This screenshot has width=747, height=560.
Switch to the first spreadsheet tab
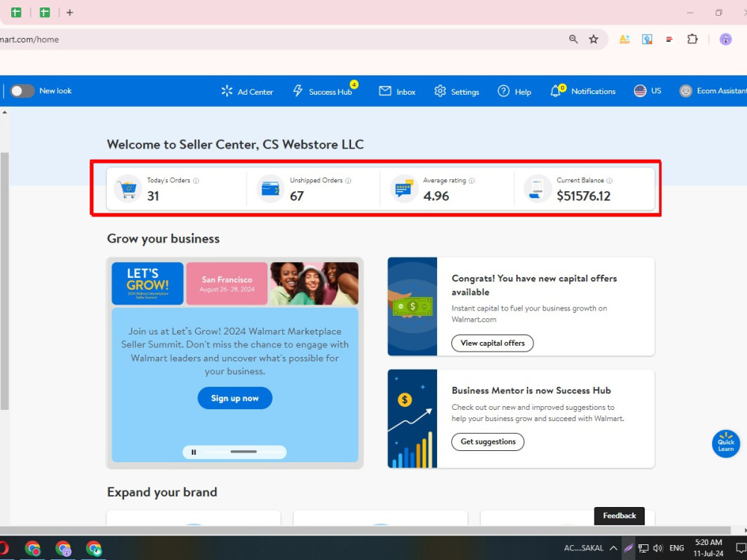[16, 13]
